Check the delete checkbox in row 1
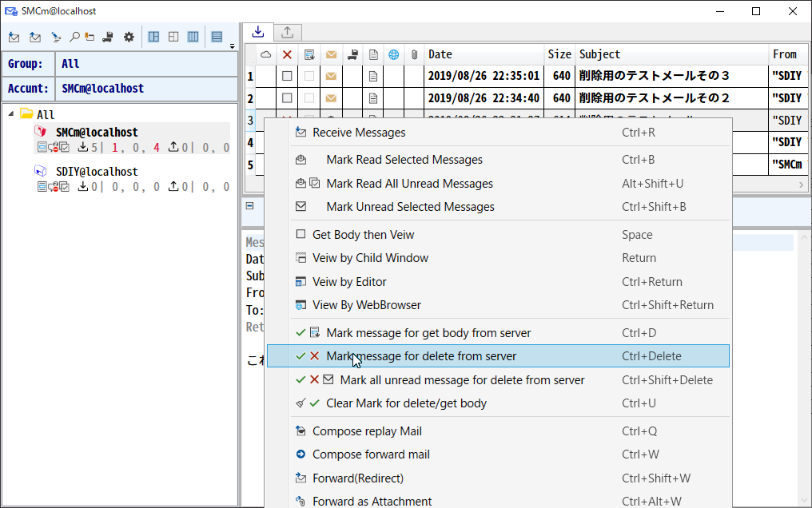Image resolution: width=812 pixels, height=508 pixels. (287, 77)
